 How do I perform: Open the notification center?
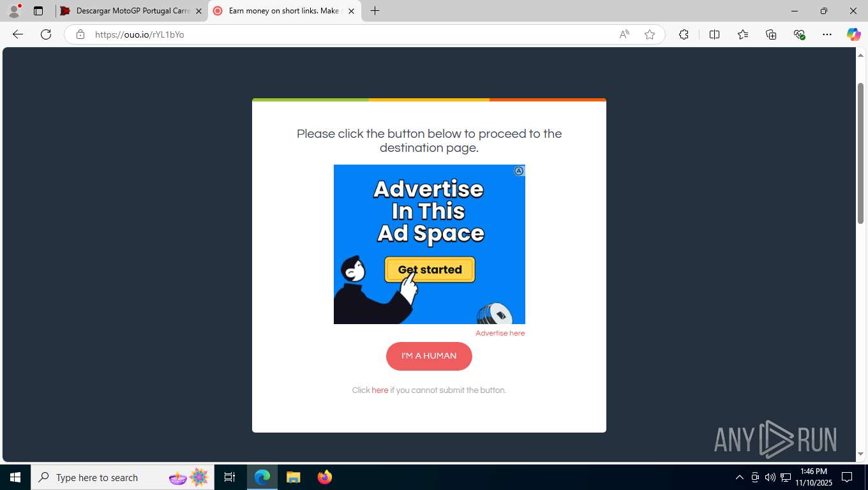(847, 477)
